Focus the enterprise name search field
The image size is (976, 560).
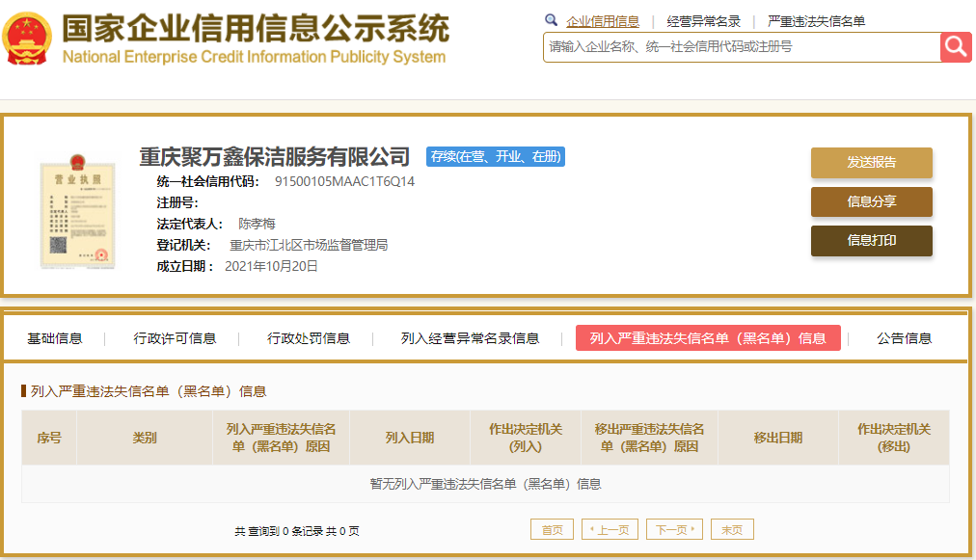[742, 47]
